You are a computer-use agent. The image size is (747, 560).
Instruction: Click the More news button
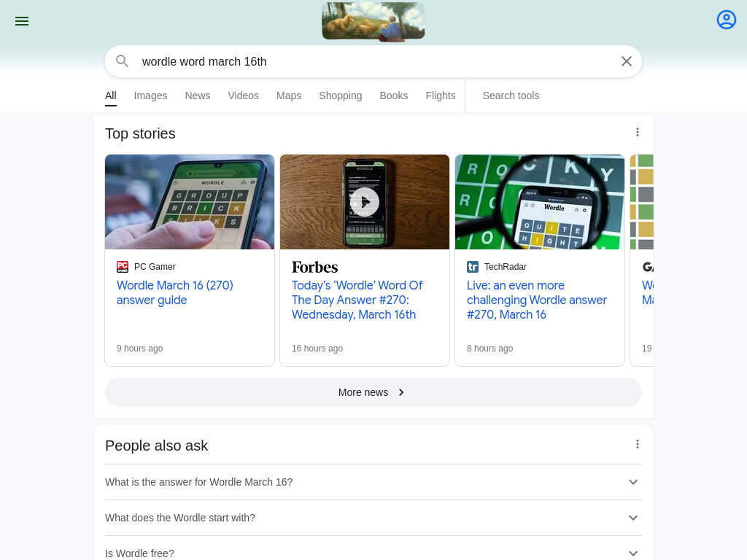point(373,392)
